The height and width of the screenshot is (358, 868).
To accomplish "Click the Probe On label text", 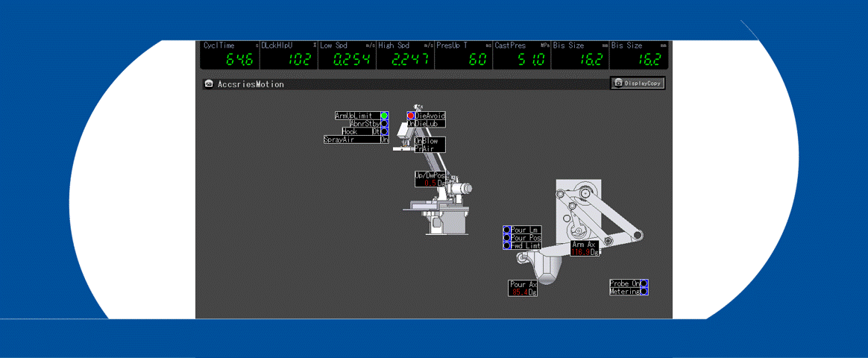I will 624,283.
